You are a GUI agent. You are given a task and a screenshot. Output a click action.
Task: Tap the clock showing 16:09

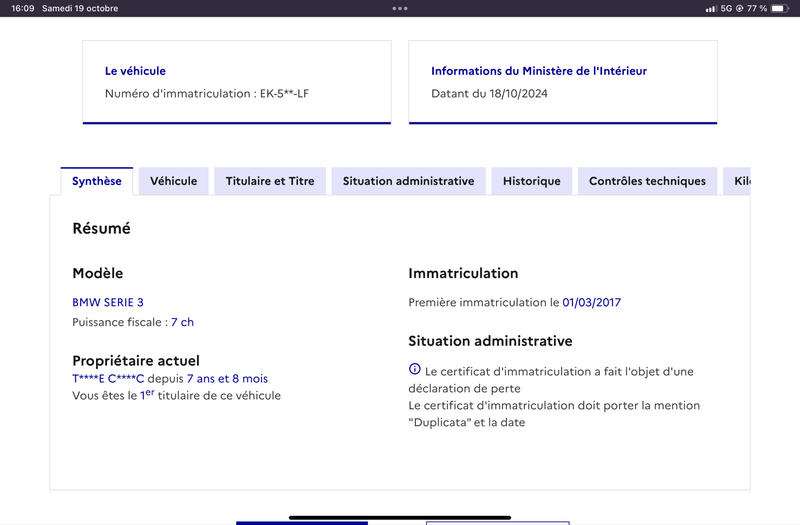pyautogui.click(x=23, y=8)
